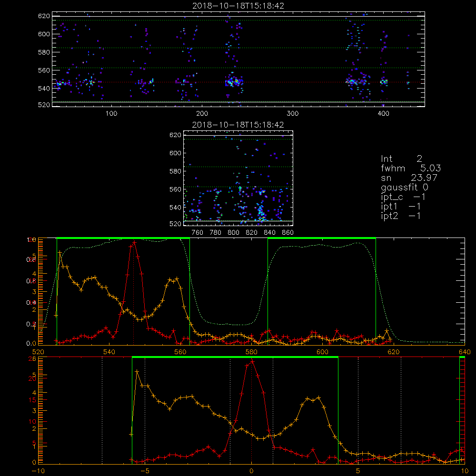
Task: Click the 760 x-axis label of middle plot
Action: click(198, 233)
